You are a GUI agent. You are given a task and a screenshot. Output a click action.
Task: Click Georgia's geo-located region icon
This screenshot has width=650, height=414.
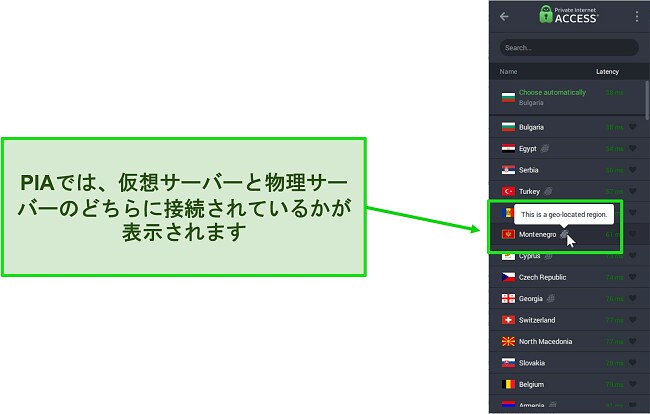(551, 298)
